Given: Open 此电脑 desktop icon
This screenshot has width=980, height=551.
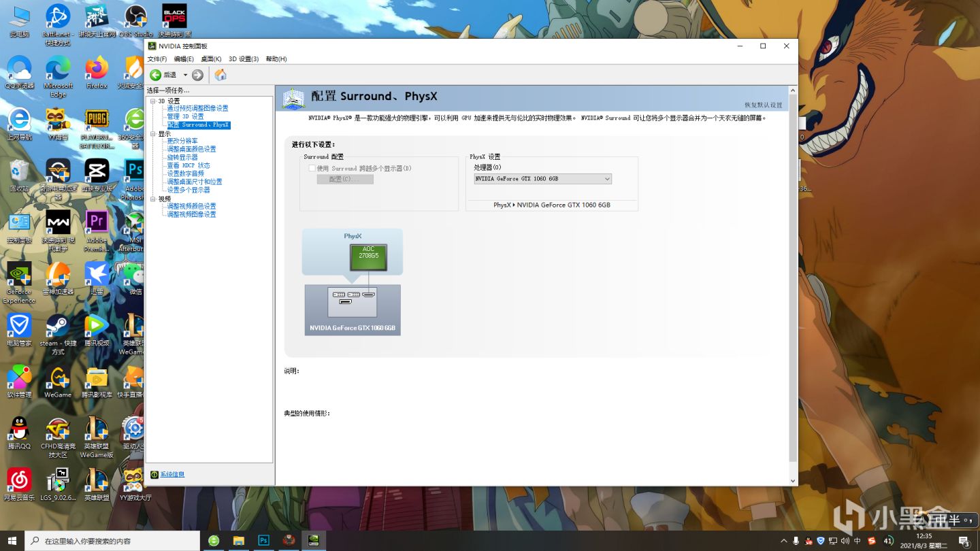Looking at the screenshot, I should click(x=19, y=21).
